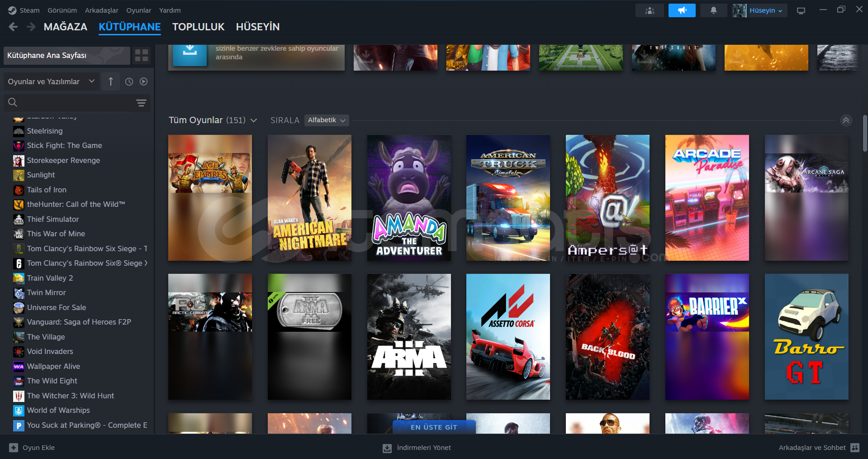Screen dimensions: 868x459
Task: Open the friends icon in top bar
Action: point(650,10)
